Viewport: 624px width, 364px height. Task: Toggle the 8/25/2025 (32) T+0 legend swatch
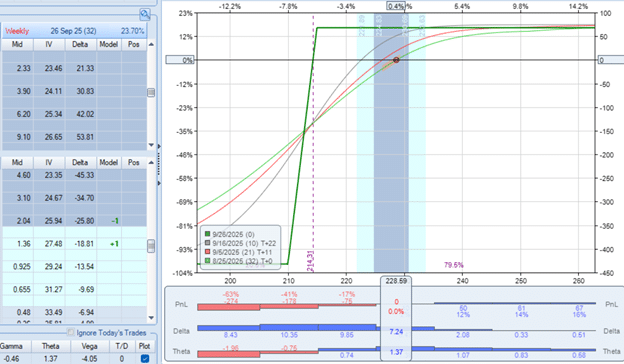click(207, 261)
